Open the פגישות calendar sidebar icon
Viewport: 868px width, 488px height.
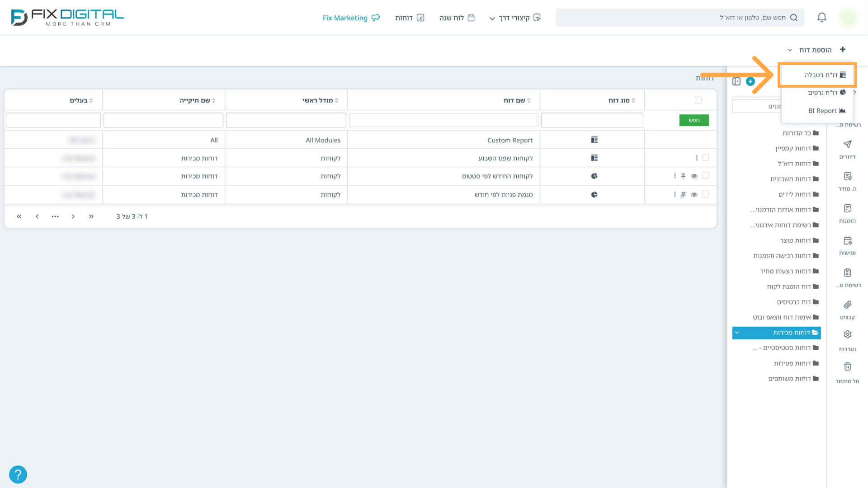848,240
